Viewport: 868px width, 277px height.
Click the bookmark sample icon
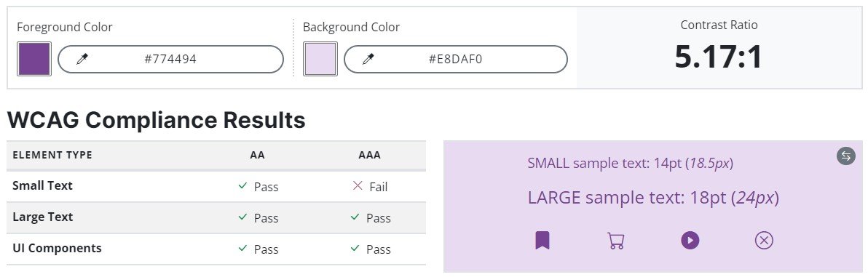click(542, 241)
